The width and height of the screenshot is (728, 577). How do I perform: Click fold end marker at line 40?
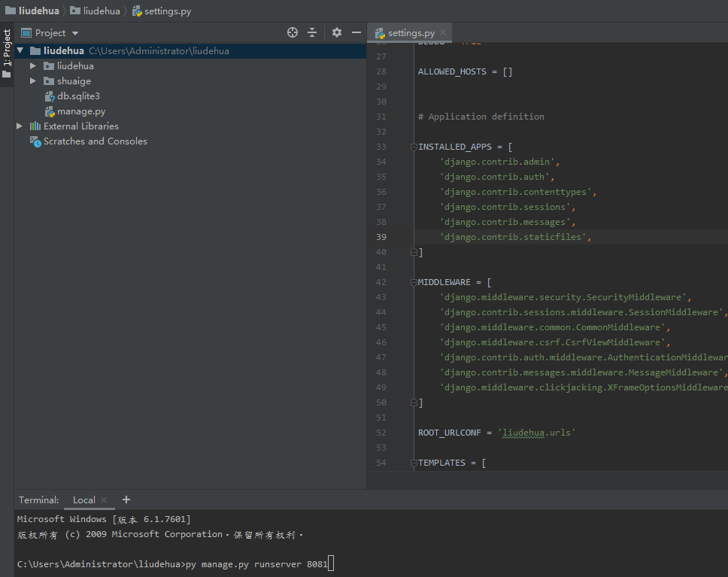click(414, 252)
